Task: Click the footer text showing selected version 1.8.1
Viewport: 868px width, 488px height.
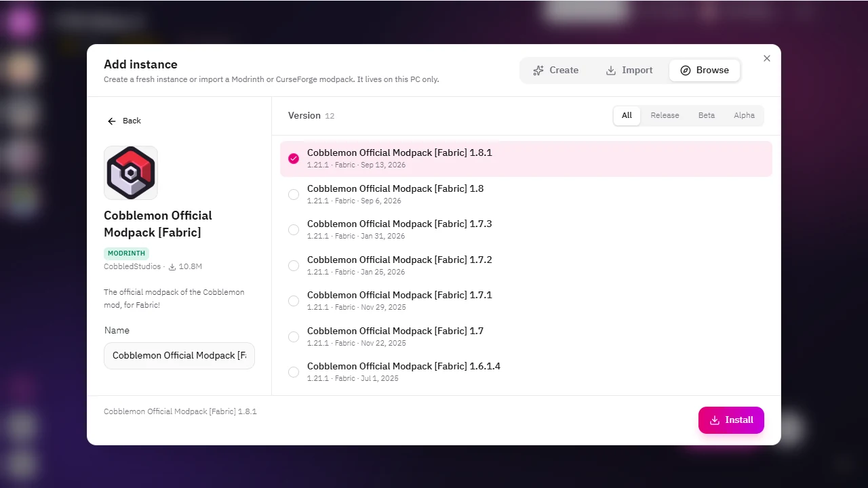Action: coord(180,411)
